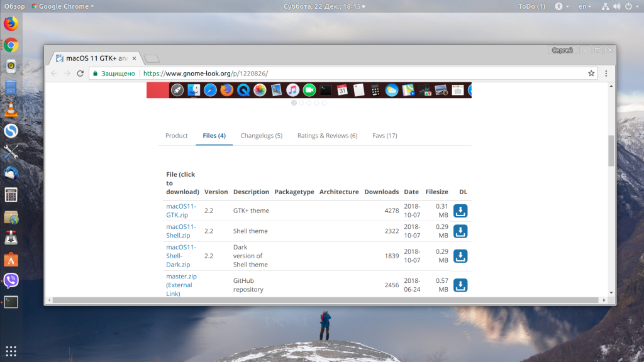Expand the 'en' keyboard layout menu

click(x=584, y=6)
